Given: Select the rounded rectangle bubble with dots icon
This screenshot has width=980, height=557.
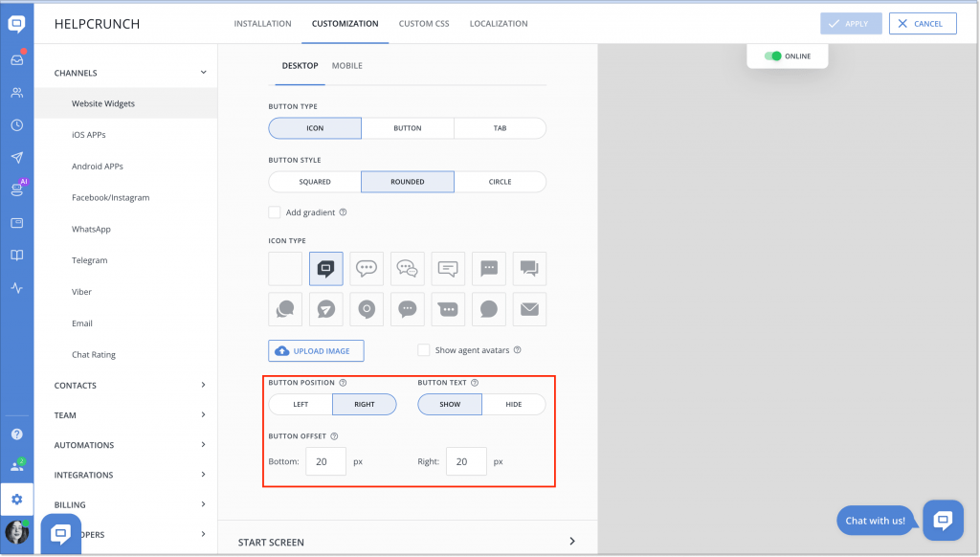Looking at the screenshot, I should [x=448, y=309].
